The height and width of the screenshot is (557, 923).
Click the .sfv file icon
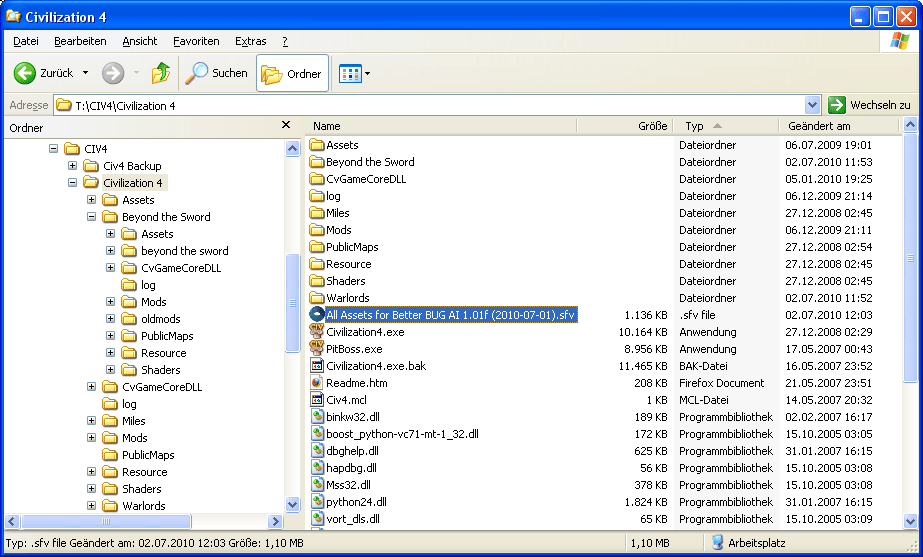[x=317, y=314]
